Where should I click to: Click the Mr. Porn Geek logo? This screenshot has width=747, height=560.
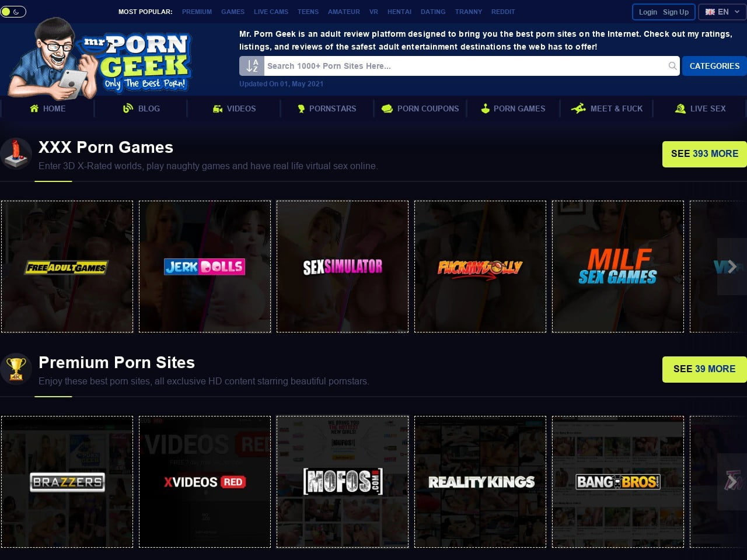pos(99,58)
